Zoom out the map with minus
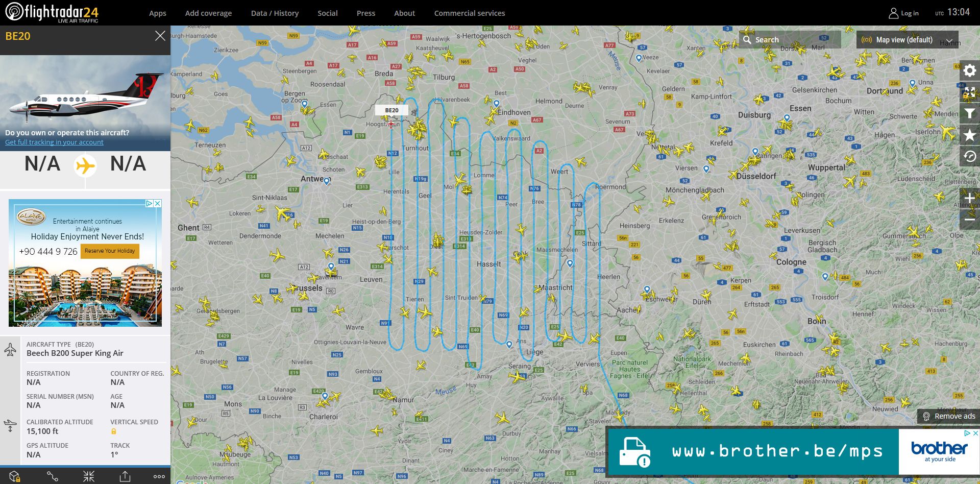 point(970,220)
